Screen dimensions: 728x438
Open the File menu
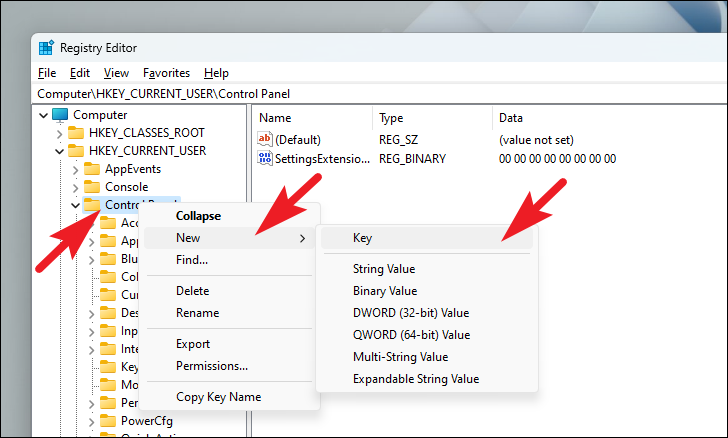pyautogui.click(x=47, y=73)
